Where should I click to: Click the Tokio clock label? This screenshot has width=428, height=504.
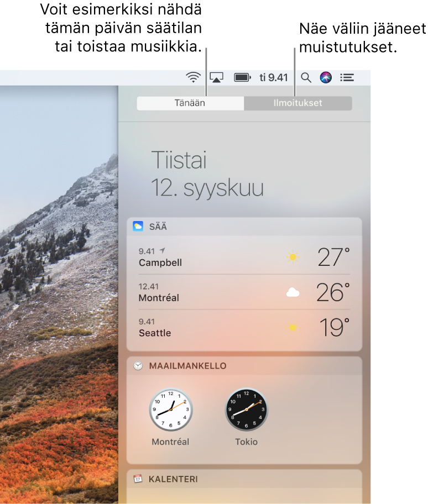246,442
